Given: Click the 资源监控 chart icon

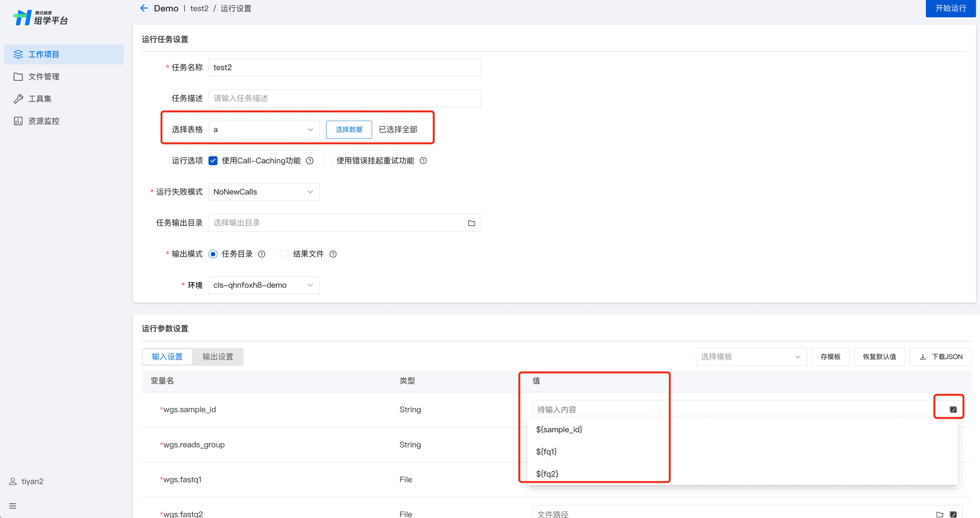Looking at the screenshot, I should tap(18, 121).
